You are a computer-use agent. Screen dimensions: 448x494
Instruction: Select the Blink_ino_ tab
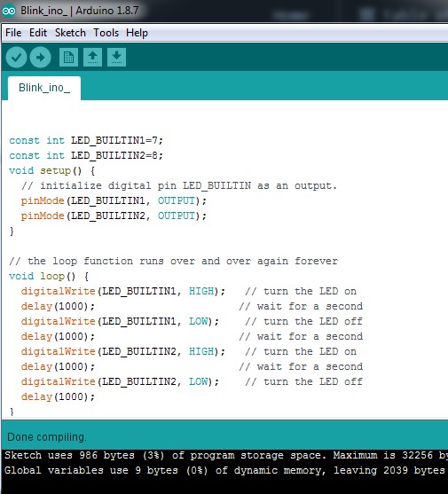(x=44, y=88)
